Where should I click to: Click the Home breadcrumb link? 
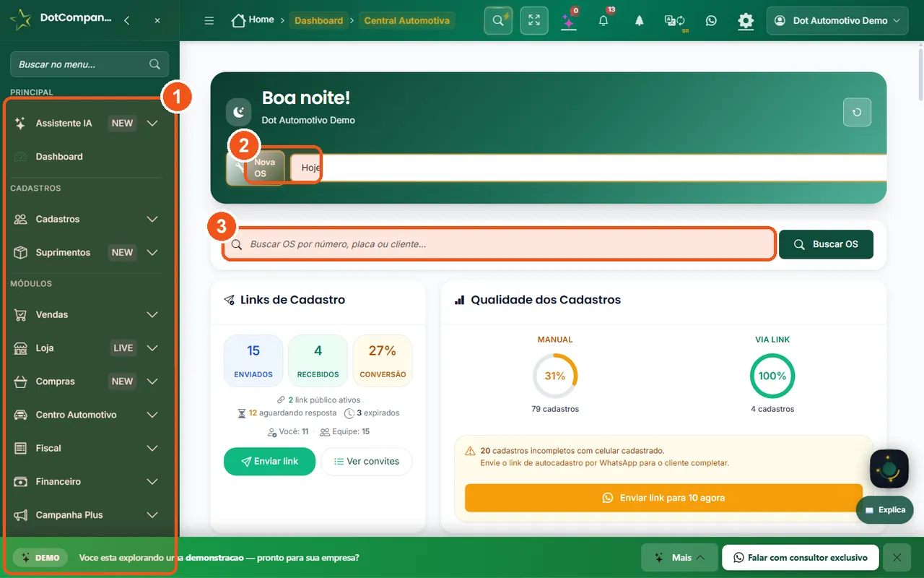tap(253, 20)
